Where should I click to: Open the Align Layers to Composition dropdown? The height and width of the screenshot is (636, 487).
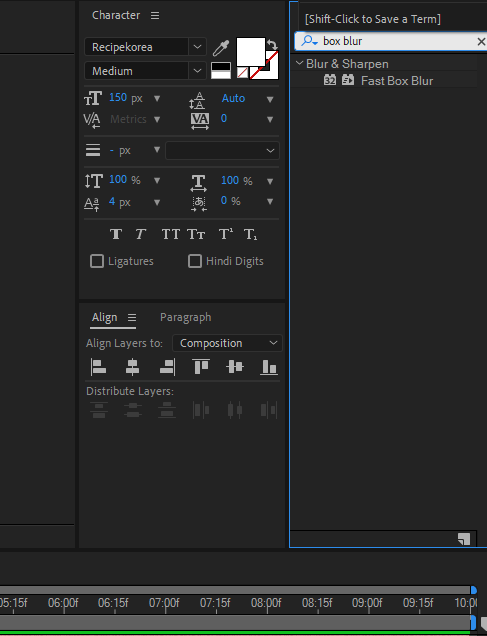[x=227, y=343]
